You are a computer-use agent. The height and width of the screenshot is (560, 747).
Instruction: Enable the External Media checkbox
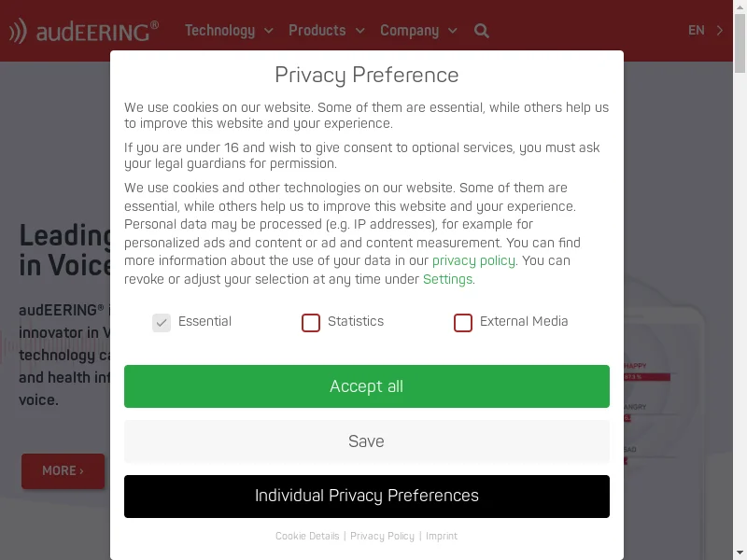(x=463, y=323)
